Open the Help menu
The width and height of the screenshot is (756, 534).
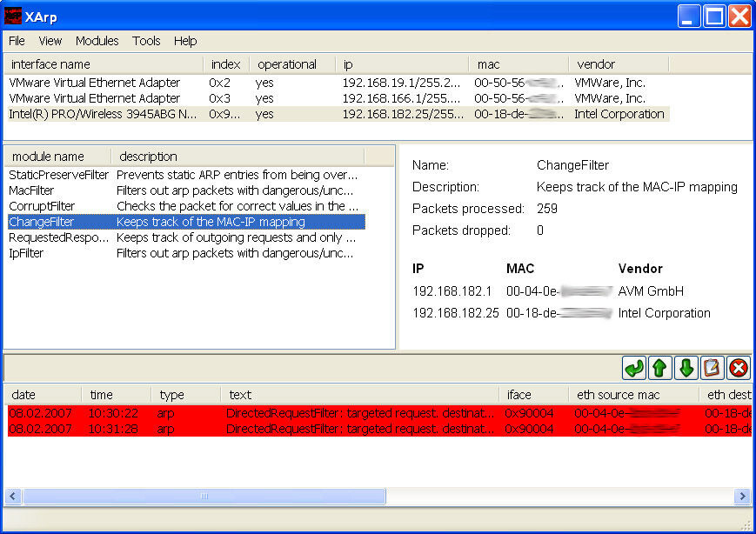point(185,41)
